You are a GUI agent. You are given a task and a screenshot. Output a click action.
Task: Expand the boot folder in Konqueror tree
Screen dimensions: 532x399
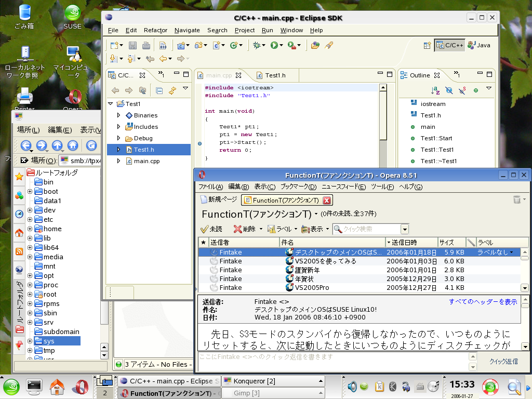(30, 191)
